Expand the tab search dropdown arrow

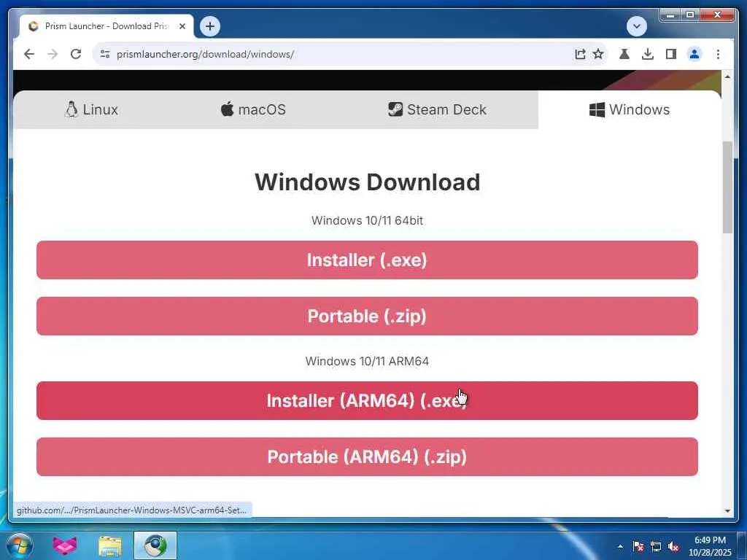636,26
